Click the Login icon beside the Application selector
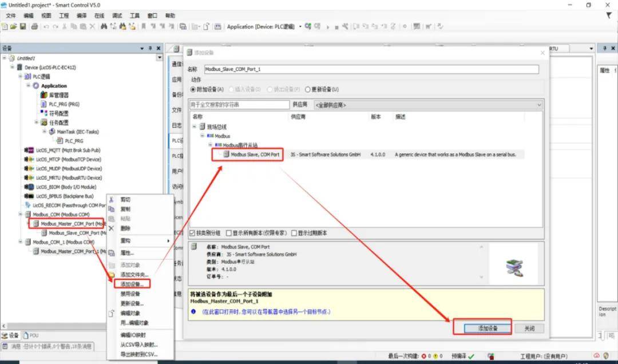The width and height of the screenshot is (618, 364). [x=308, y=26]
